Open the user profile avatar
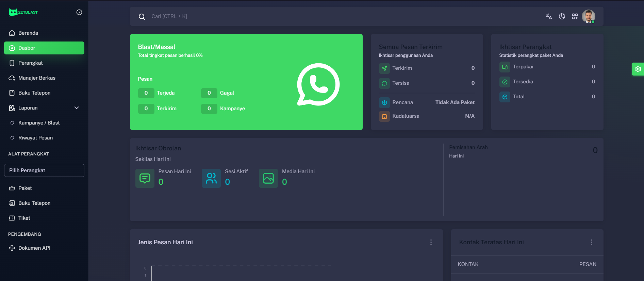This screenshot has width=644, height=281. pyautogui.click(x=588, y=16)
